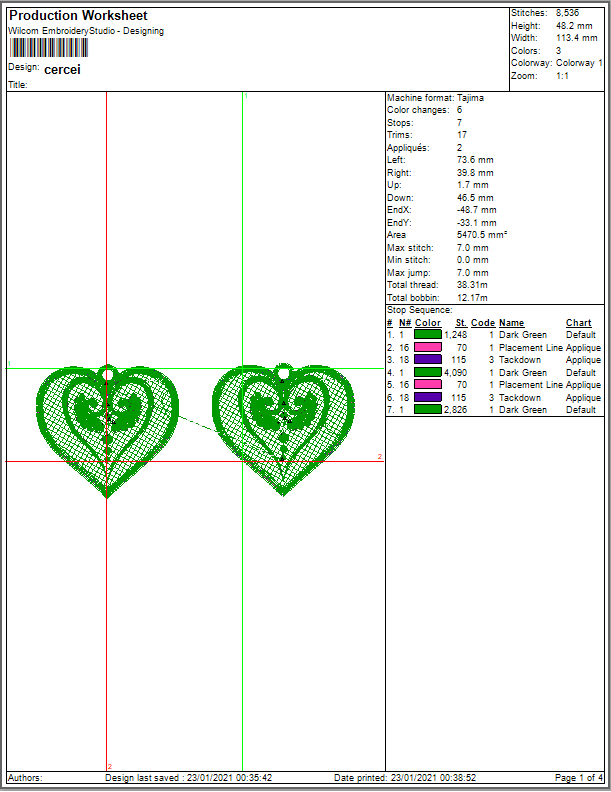The height and width of the screenshot is (792, 611).
Task: Click the 'Code' column header
Action: tap(483, 323)
